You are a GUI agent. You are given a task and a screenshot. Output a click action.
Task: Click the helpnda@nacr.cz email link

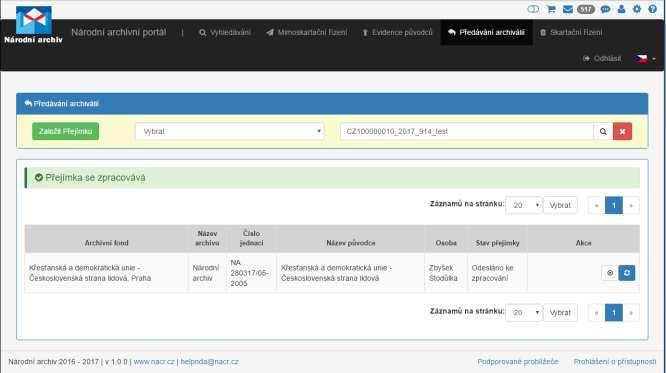tap(209, 362)
